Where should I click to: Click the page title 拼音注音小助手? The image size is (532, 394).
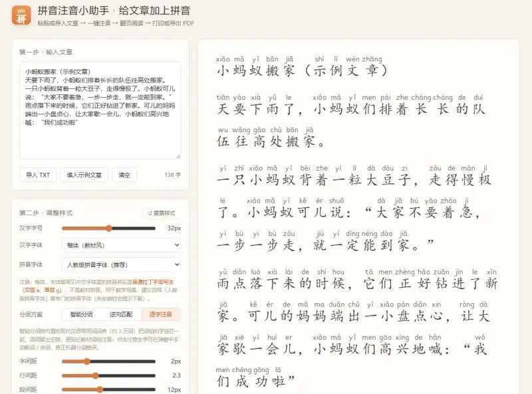point(73,11)
